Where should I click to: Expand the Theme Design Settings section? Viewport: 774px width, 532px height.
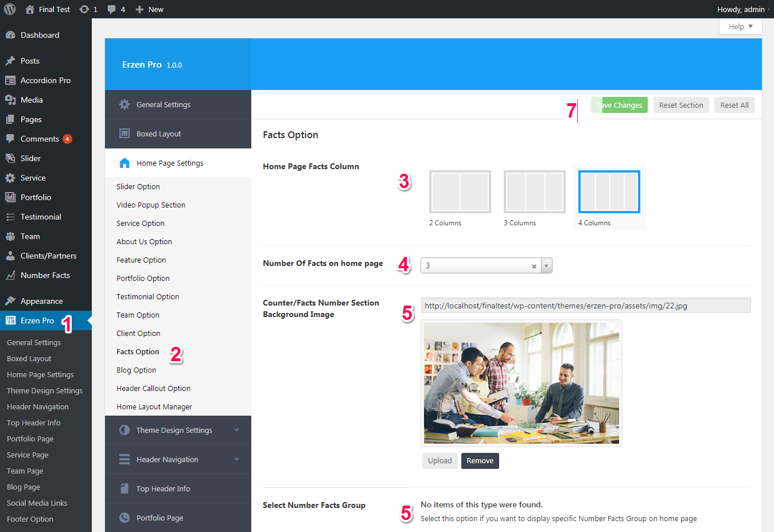click(178, 430)
